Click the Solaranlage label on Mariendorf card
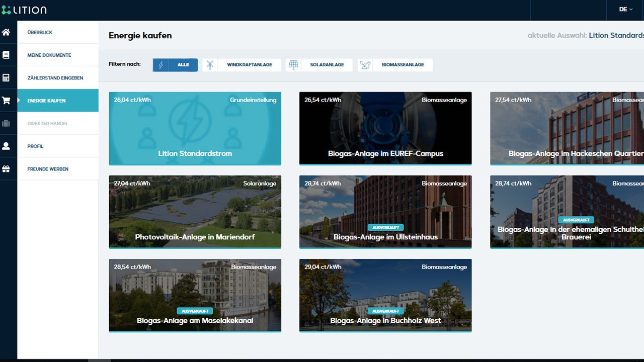Screen dimensions: 644x362 [x=260, y=184]
